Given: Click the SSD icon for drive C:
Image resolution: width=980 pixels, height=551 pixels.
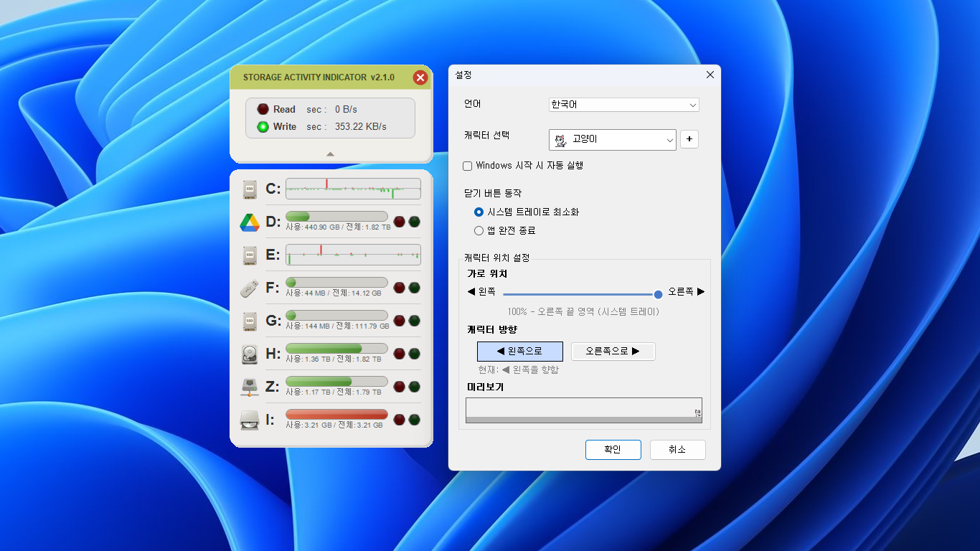Looking at the screenshot, I should [x=250, y=189].
